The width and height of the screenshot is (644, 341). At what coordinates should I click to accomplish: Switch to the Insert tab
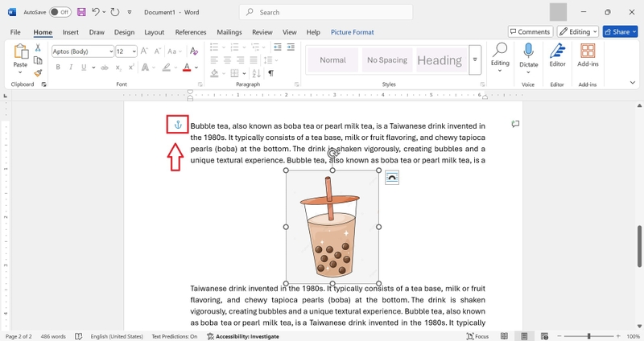(x=71, y=32)
